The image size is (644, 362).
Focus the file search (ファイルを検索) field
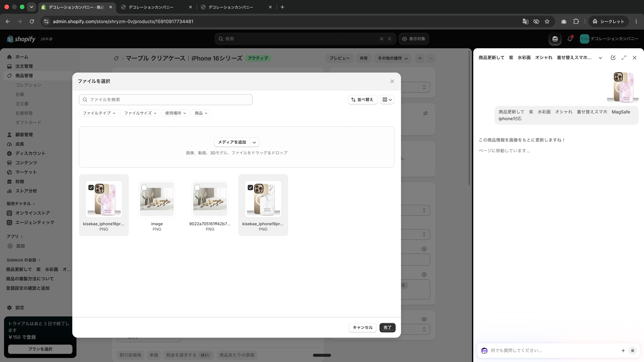click(x=166, y=100)
